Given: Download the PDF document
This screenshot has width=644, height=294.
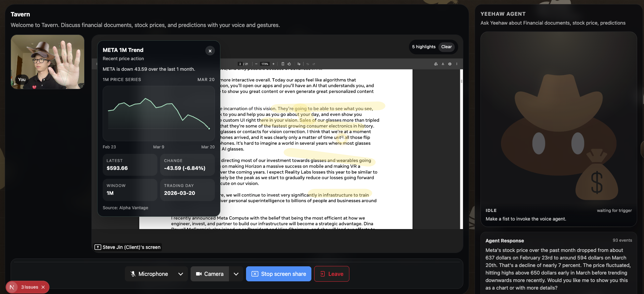Looking at the screenshot, I should pos(443,64).
